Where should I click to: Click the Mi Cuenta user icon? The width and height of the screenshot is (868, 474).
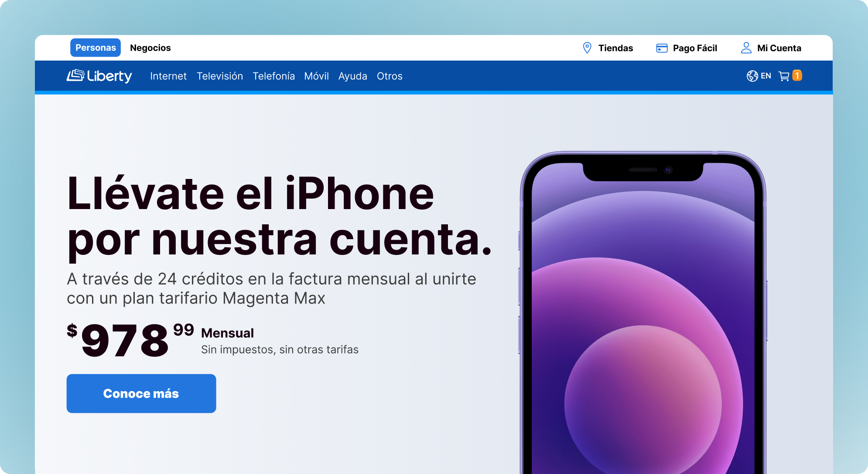click(746, 48)
